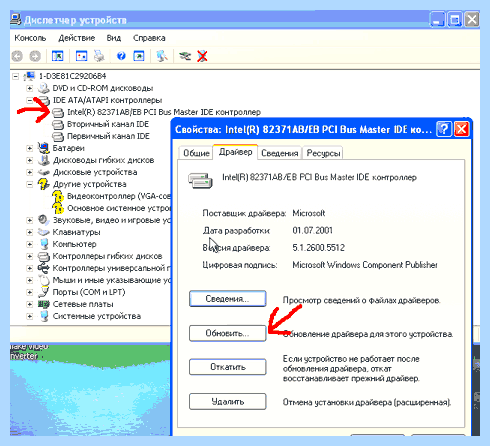Click the Обновить... button
Viewport: 490px width, 446px height.
pyautogui.click(x=228, y=333)
